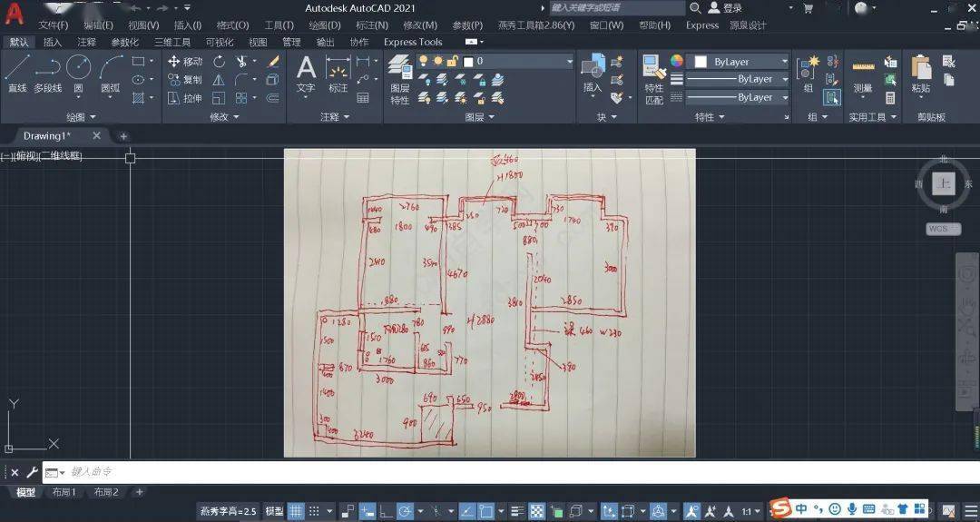Click the Paste (粘贴) clipboard icon
The width and height of the screenshot is (980, 522).
pos(920,74)
